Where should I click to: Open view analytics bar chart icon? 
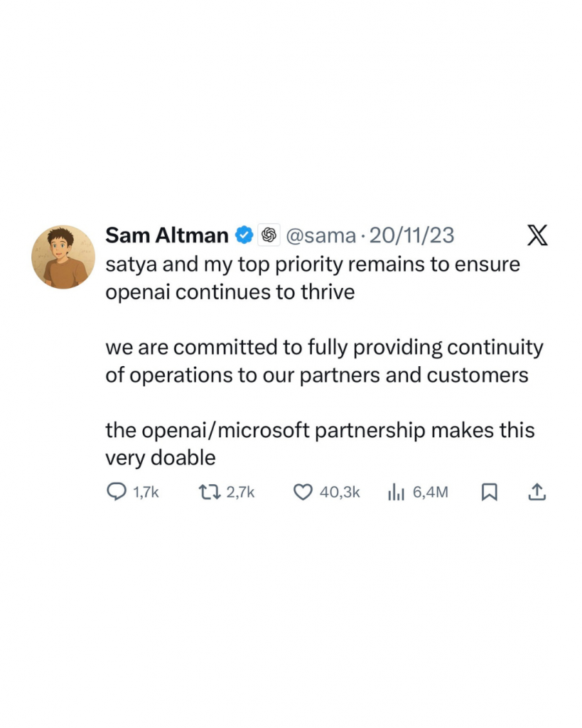(396, 492)
